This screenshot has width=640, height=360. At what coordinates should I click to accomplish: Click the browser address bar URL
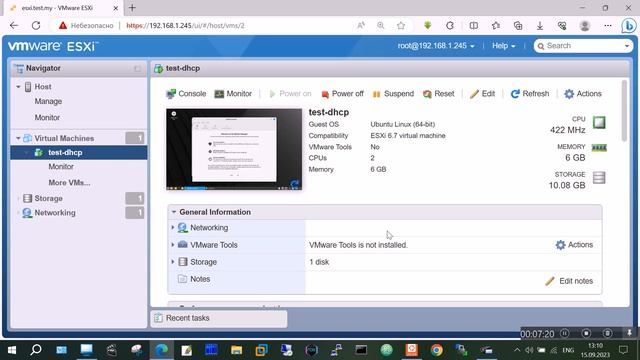coord(185,25)
